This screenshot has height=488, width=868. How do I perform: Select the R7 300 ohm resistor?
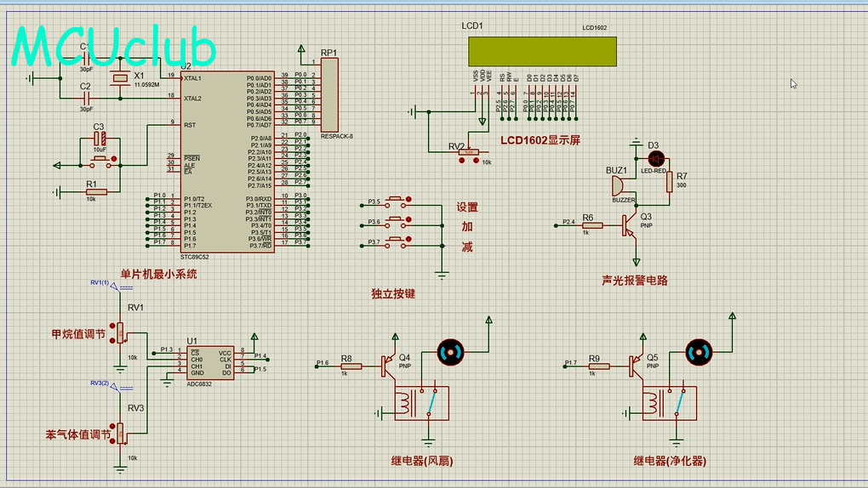coord(669,181)
